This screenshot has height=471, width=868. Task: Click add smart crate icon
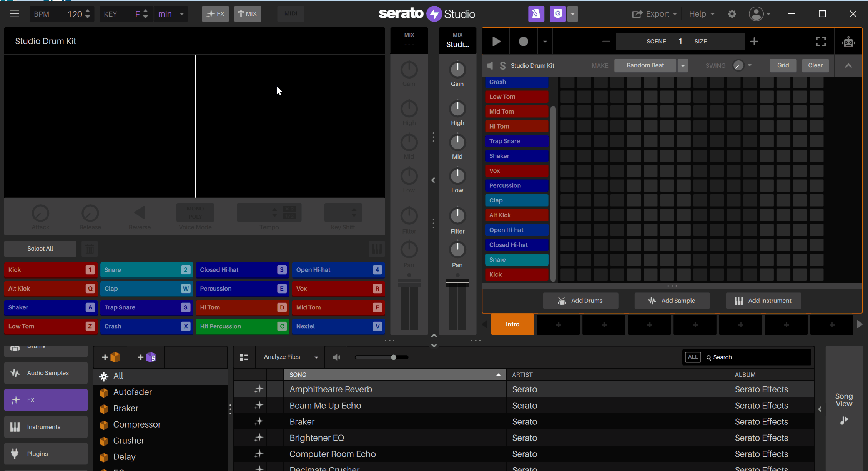click(147, 357)
